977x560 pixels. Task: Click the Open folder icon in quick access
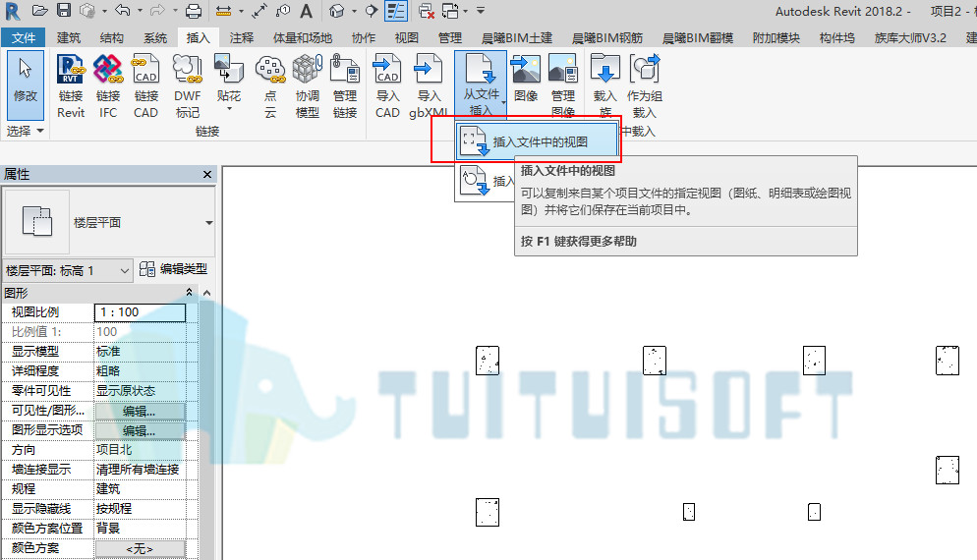[40, 11]
